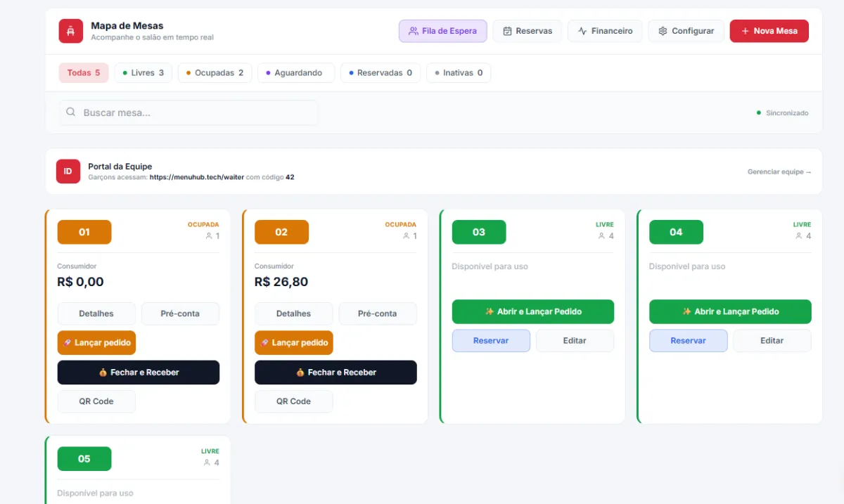The width and height of the screenshot is (844, 504).
Task: Click Reservar on table 03
Action: (x=491, y=340)
